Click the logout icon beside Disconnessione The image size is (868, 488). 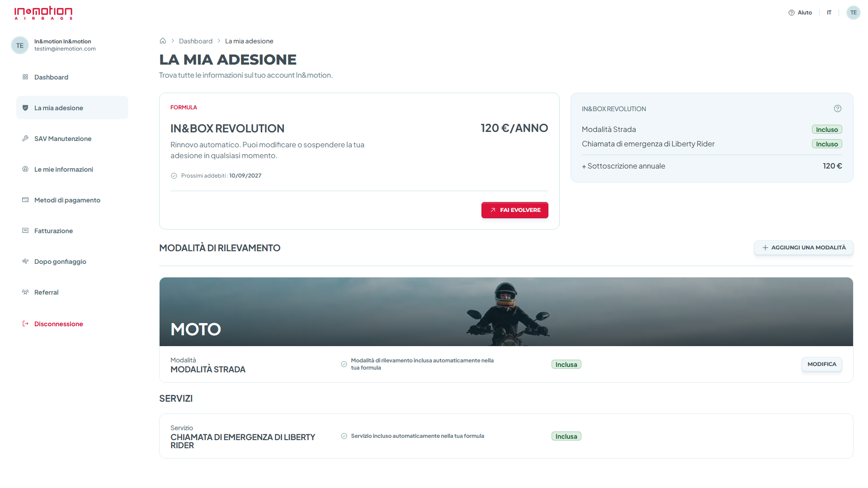point(25,324)
